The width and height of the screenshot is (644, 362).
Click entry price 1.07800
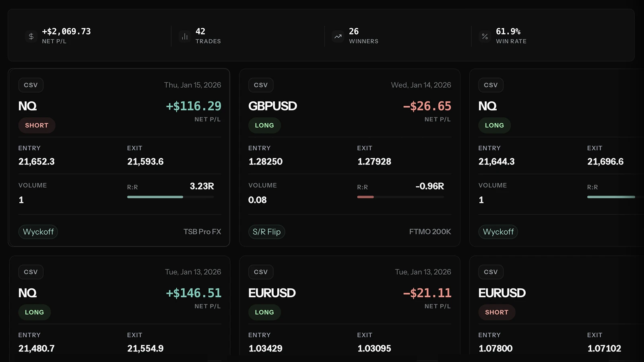click(x=495, y=349)
